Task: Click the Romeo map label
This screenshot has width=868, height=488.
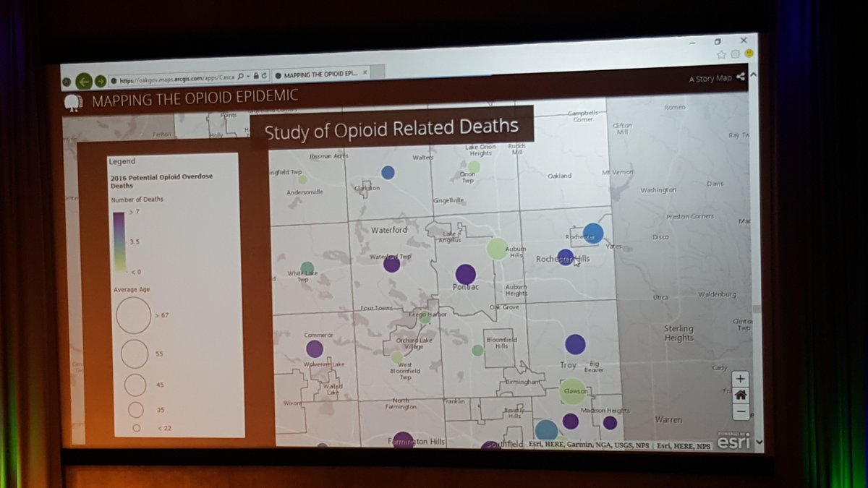Action: (x=675, y=107)
